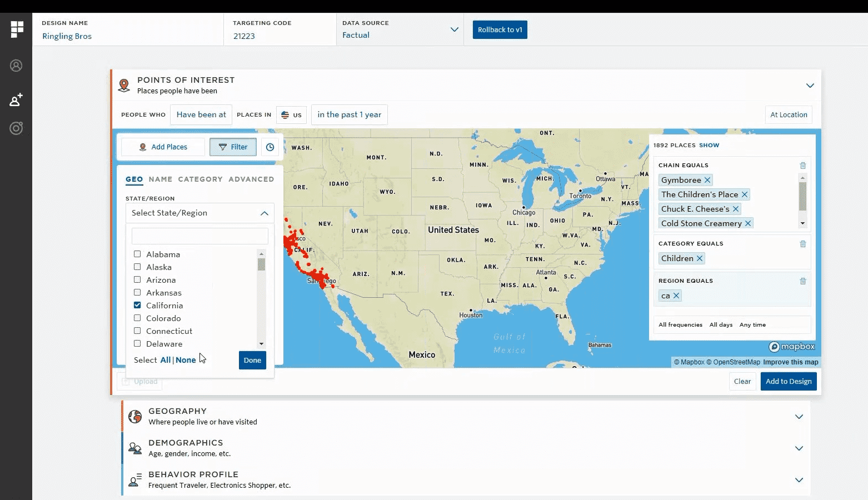Click the state list scrollbar thumb
868x500 pixels.
(x=261, y=264)
